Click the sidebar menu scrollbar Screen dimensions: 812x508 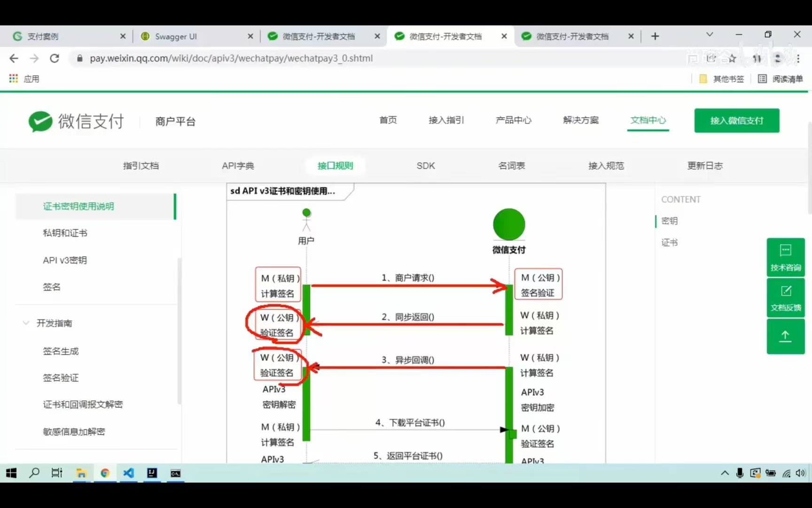point(179,331)
